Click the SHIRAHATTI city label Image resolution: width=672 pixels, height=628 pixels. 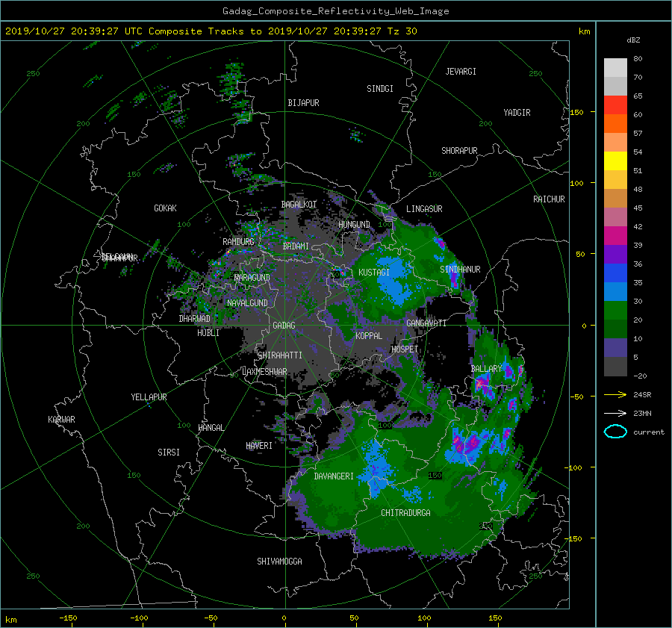280,355
